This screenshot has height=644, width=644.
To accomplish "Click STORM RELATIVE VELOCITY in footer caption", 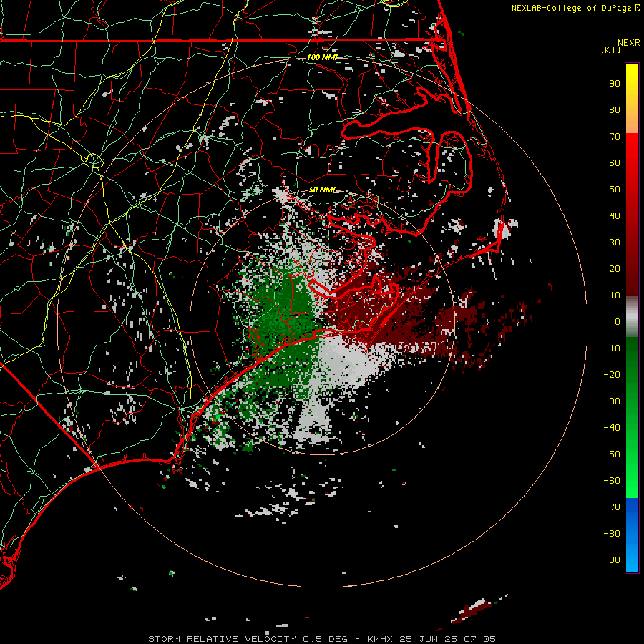I will pos(223,639).
